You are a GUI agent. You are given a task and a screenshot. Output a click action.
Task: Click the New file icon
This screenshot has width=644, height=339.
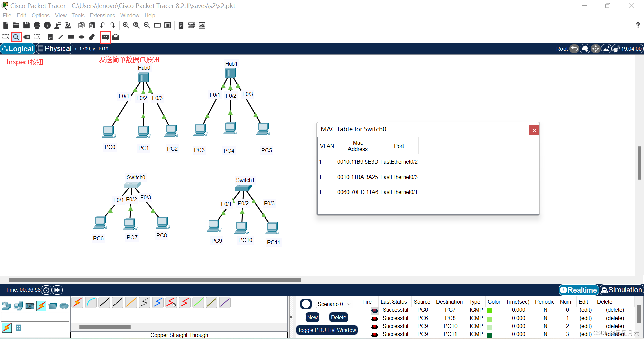pos(5,25)
